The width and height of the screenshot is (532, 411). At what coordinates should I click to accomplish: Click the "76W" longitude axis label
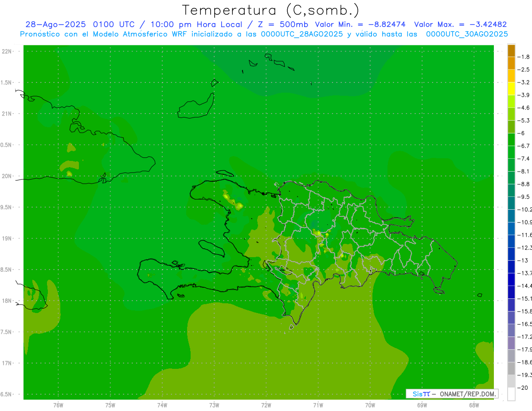pos(58,405)
